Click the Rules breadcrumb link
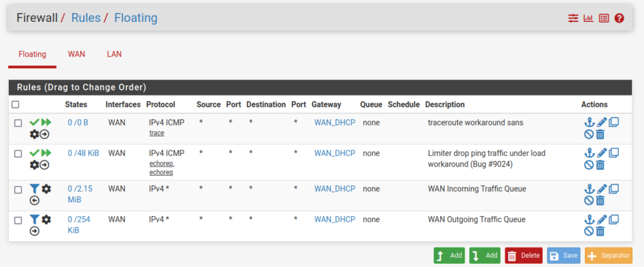This screenshot has width=644, height=267. 86,18
